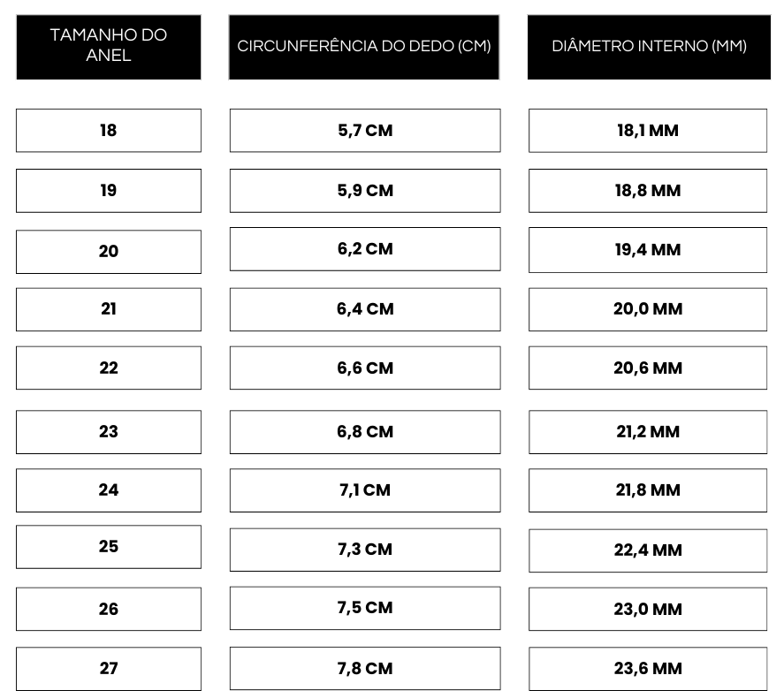Select ring size 24 cell
The height and width of the screenshot is (698, 784).
pyautogui.click(x=109, y=490)
